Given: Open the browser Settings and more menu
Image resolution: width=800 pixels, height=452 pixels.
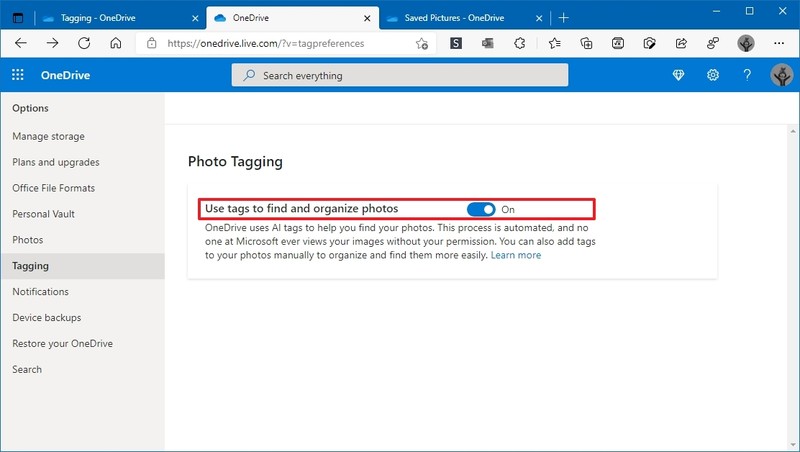Looking at the screenshot, I should (779, 43).
